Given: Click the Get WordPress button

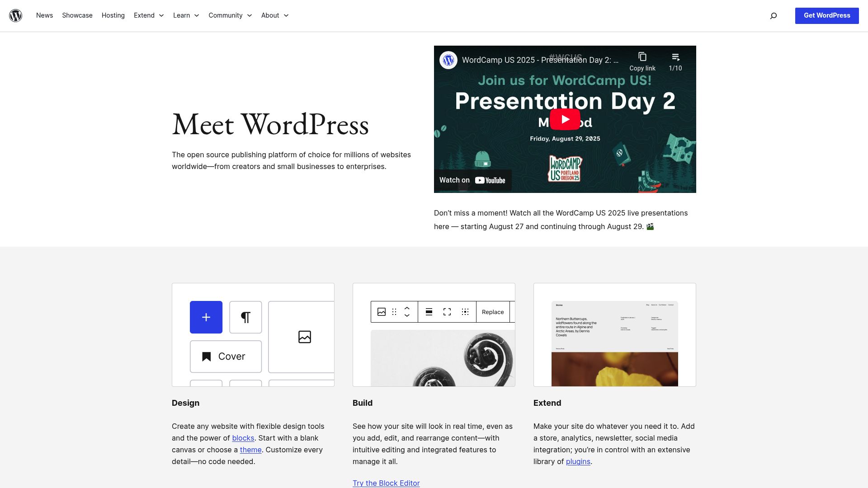Looking at the screenshot, I should pos(827,15).
